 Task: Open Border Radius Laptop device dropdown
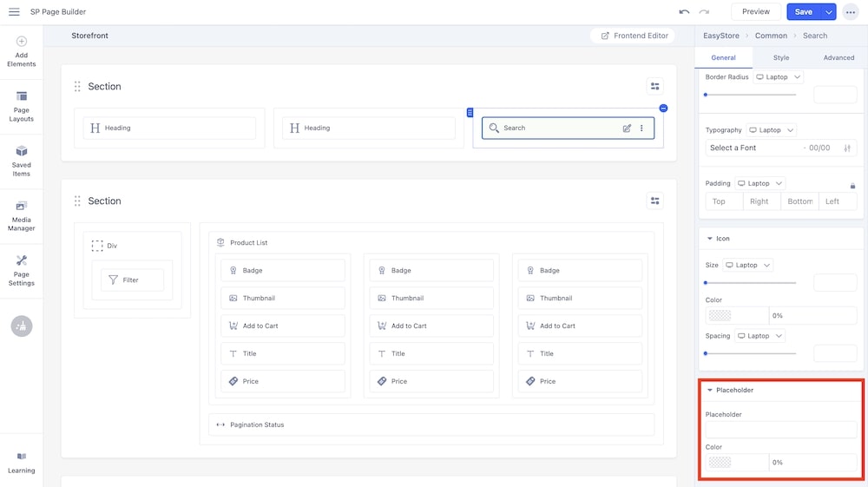(778, 77)
